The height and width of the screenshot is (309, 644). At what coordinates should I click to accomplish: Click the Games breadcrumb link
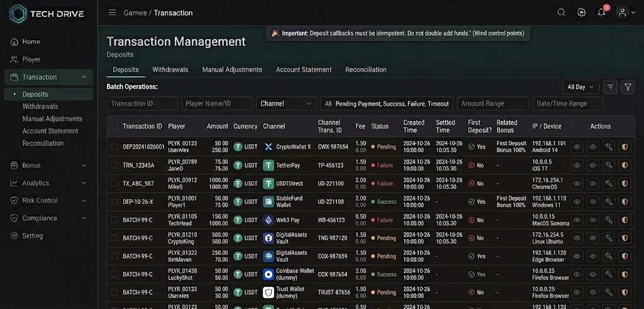pos(135,13)
